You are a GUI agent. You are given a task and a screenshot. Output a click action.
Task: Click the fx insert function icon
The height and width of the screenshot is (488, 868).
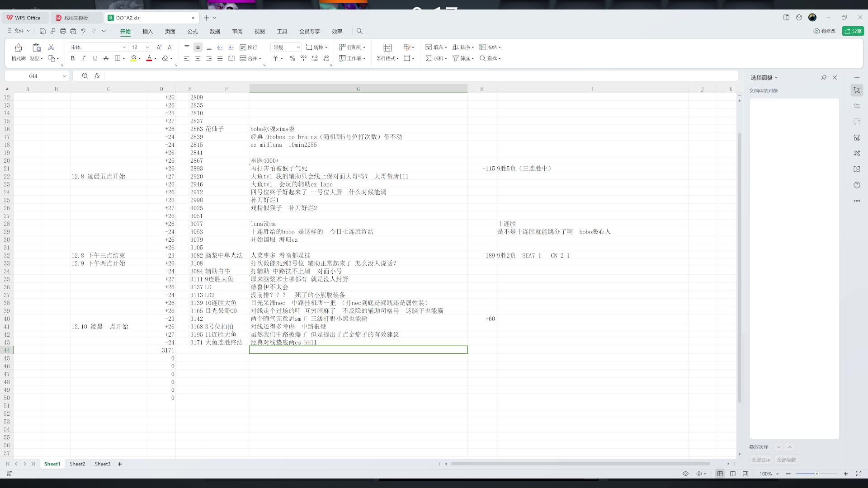(97, 76)
